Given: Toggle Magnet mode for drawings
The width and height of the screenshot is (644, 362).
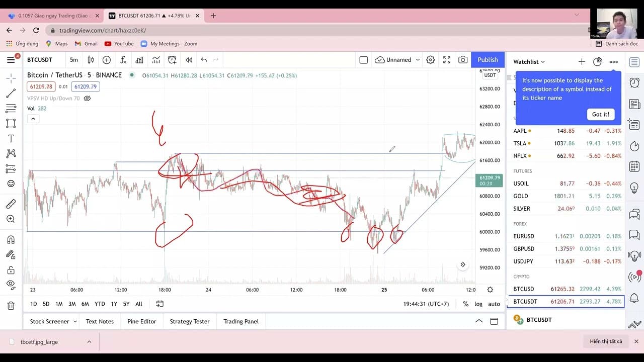Looking at the screenshot, I should click(x=11, y=239).
